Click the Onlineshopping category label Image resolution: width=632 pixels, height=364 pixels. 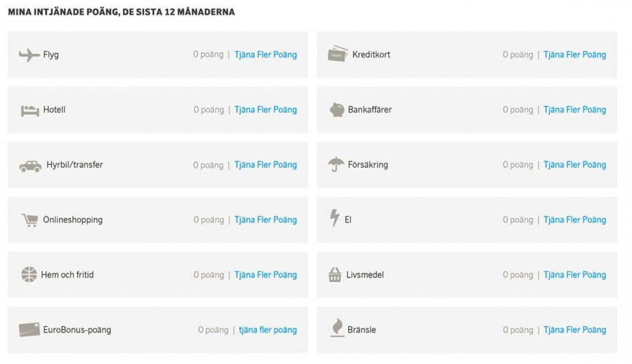coord(72,220)
